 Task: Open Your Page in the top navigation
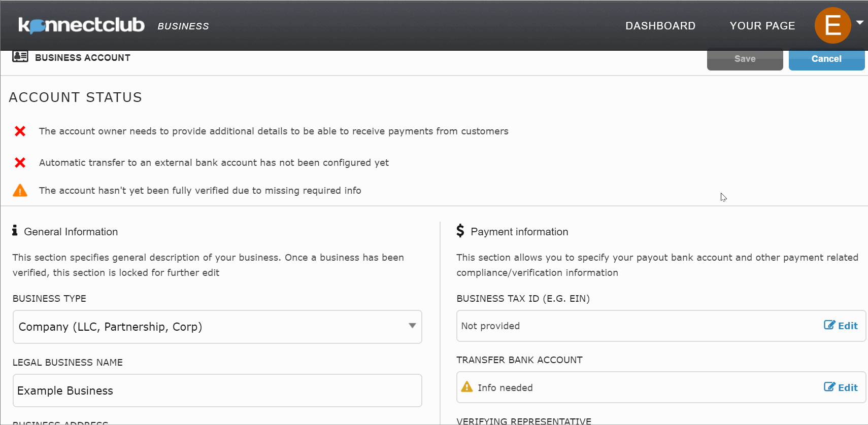(762, 26)
